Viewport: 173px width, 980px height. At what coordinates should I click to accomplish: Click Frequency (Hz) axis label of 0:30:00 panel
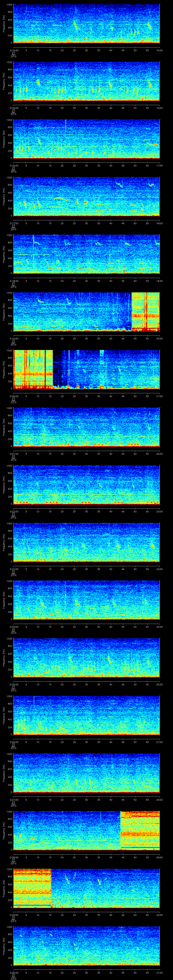pyautogui.click(x=4, y=946)
